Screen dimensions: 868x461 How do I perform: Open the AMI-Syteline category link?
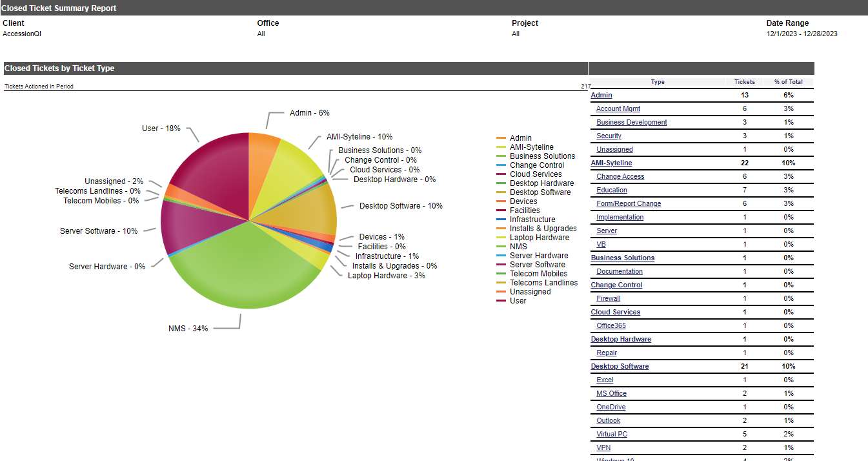(612, 163)
